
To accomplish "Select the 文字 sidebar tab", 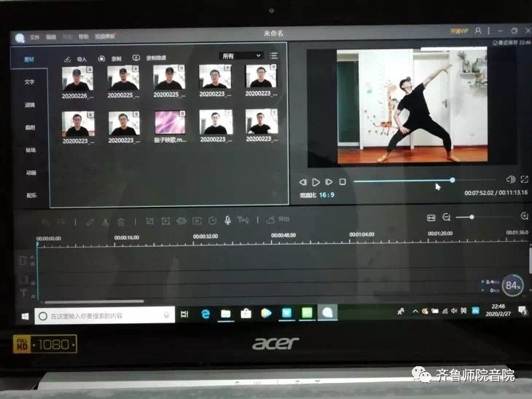I will (30, 82).
